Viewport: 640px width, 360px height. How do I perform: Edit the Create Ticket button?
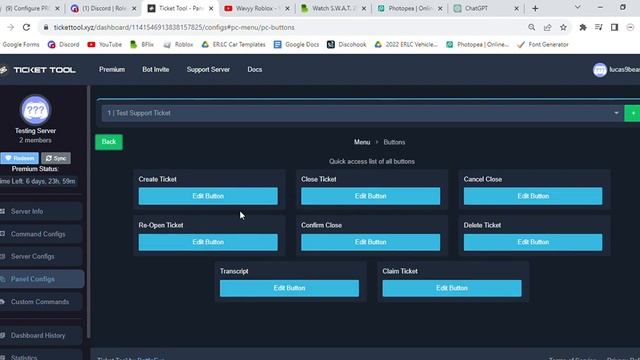(x=208, y=196)
